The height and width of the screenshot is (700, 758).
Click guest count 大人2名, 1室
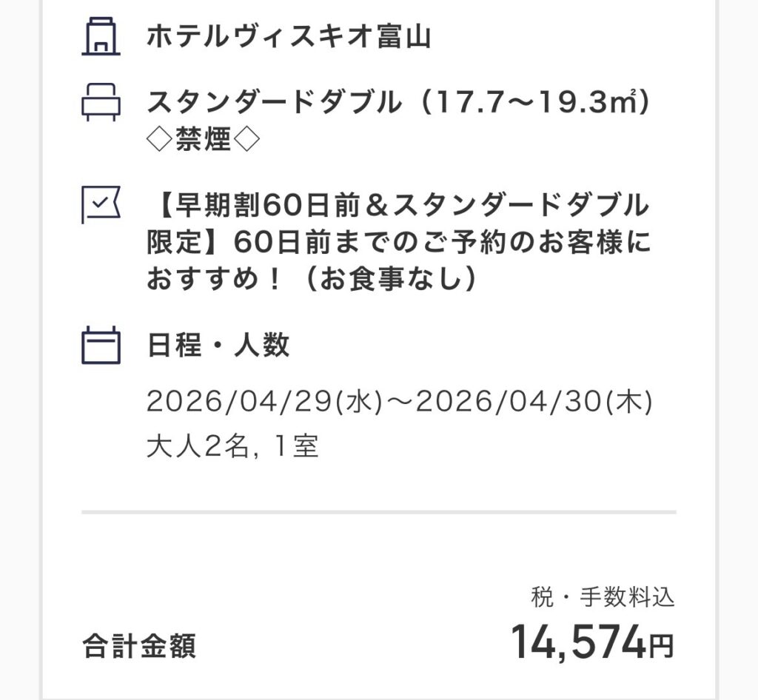[232, 447]
